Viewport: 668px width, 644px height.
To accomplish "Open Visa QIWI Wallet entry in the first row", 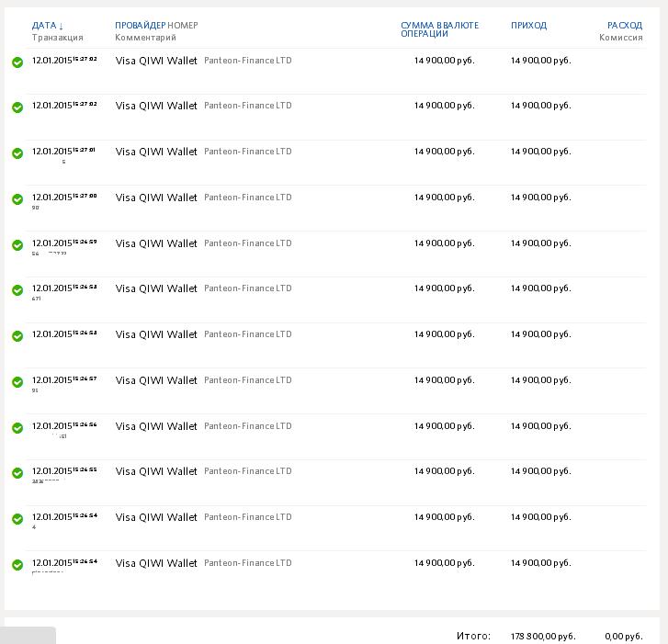I will click(x=156, y=61).
